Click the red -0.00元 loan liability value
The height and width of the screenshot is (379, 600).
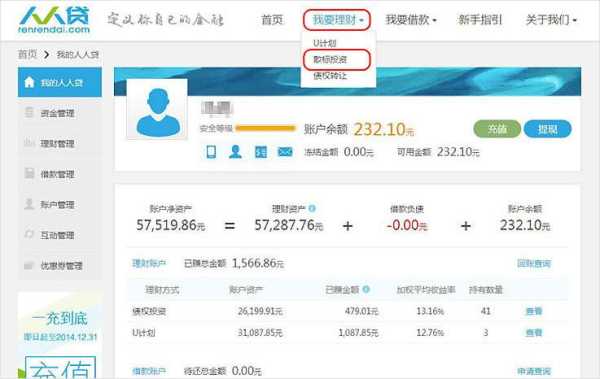[407, 225]
